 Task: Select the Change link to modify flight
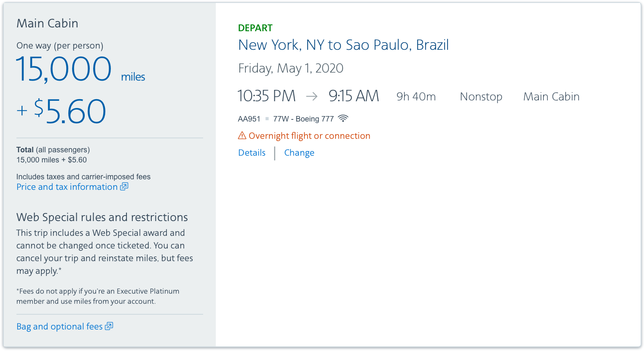(x=299, y=153)
